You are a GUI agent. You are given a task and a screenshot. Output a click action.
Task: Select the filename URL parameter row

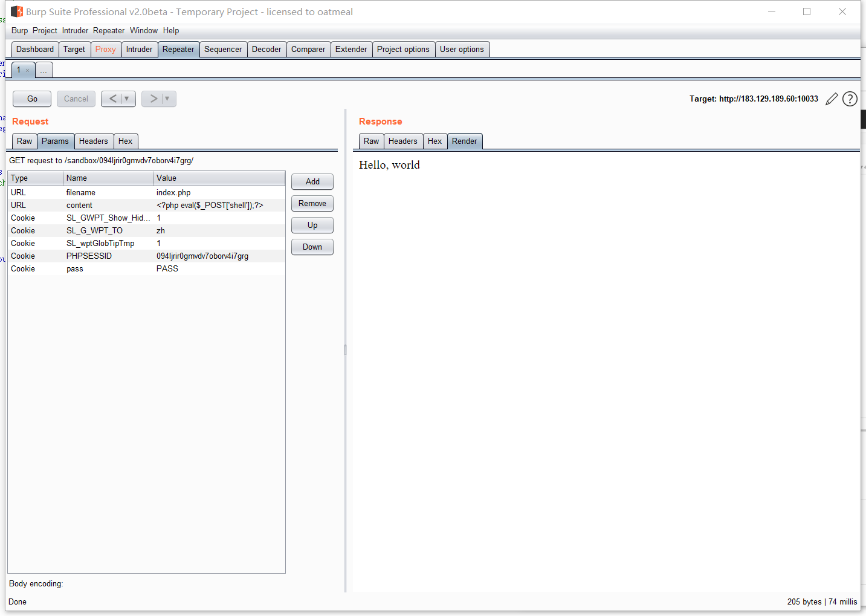point(147,193)
